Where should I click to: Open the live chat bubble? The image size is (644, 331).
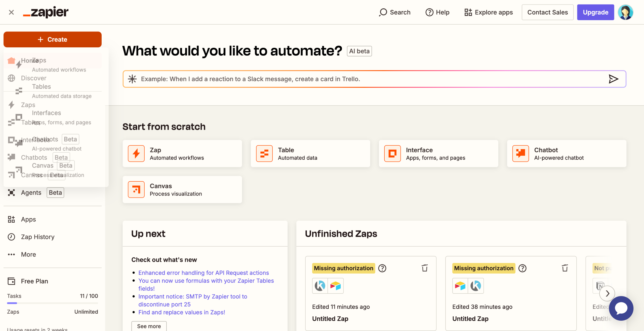pos(621,308)
